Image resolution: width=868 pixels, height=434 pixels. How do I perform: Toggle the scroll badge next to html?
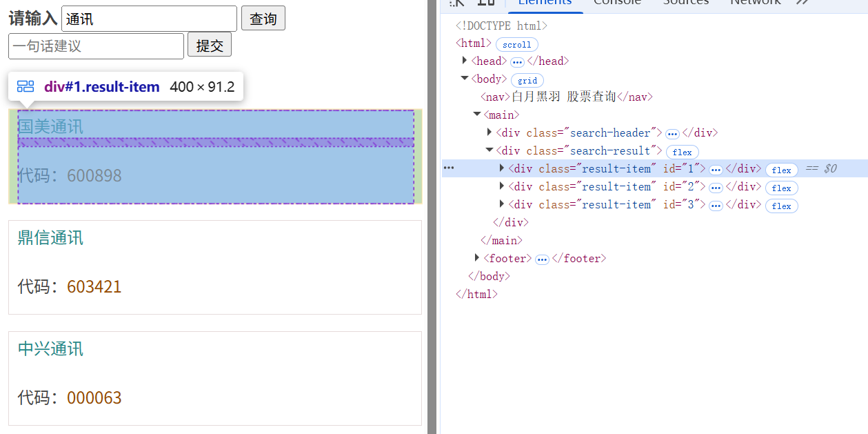(x=517, y=44)
